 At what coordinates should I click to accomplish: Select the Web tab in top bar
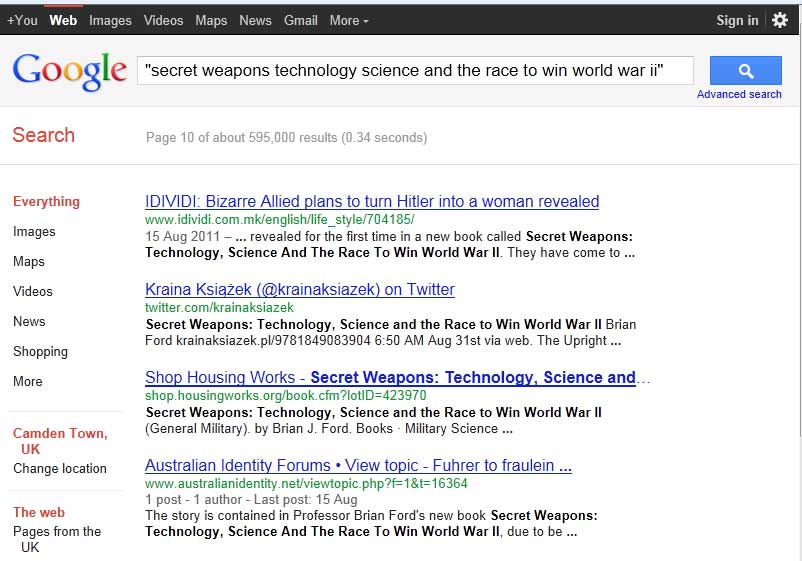coord(63,20)
